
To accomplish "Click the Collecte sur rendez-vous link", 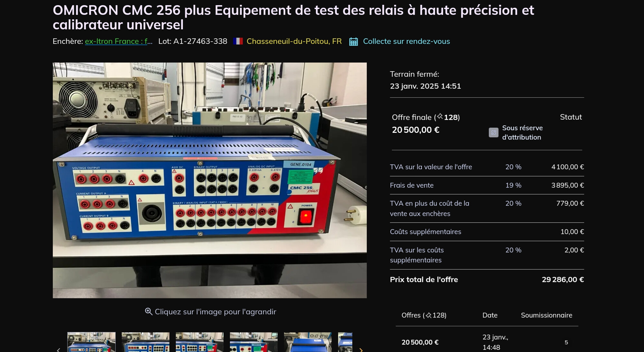I will pyautogui.click(x=406, y=41).
